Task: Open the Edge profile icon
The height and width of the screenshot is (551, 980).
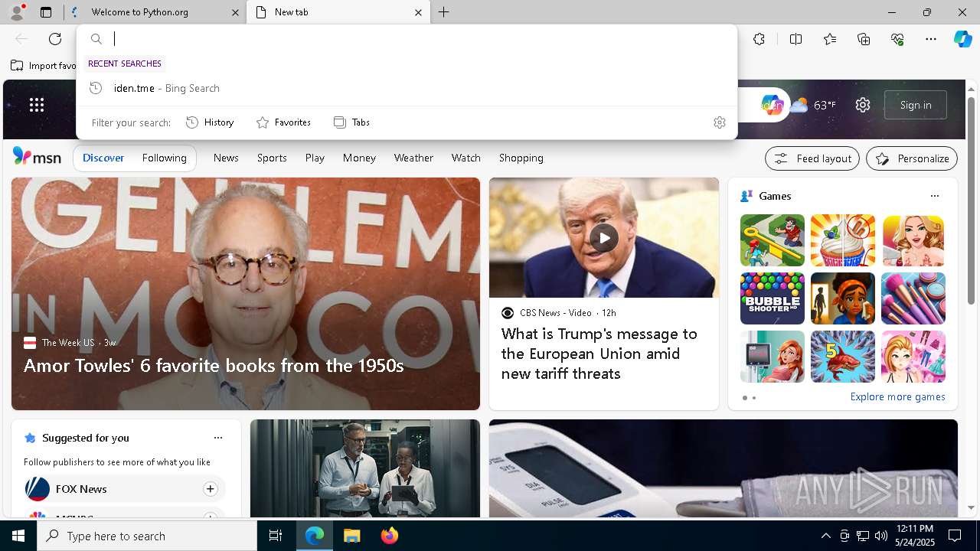Action: click(x=16, y=12)
